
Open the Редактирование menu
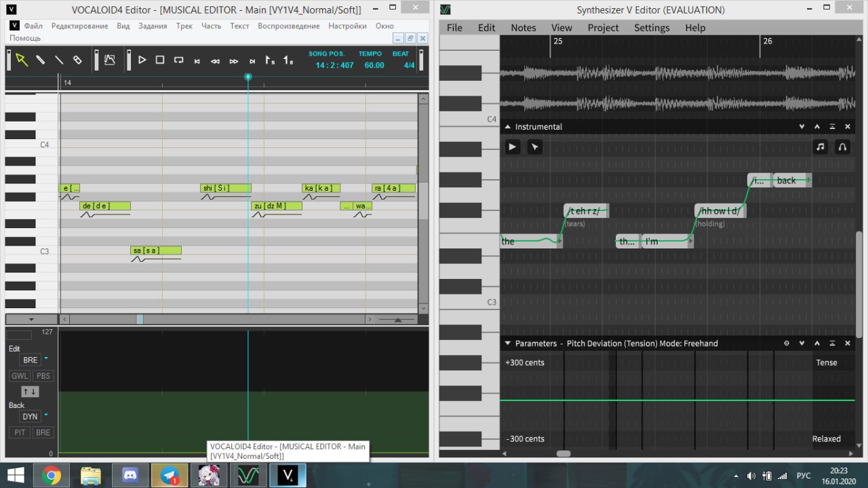coord(79,26)
